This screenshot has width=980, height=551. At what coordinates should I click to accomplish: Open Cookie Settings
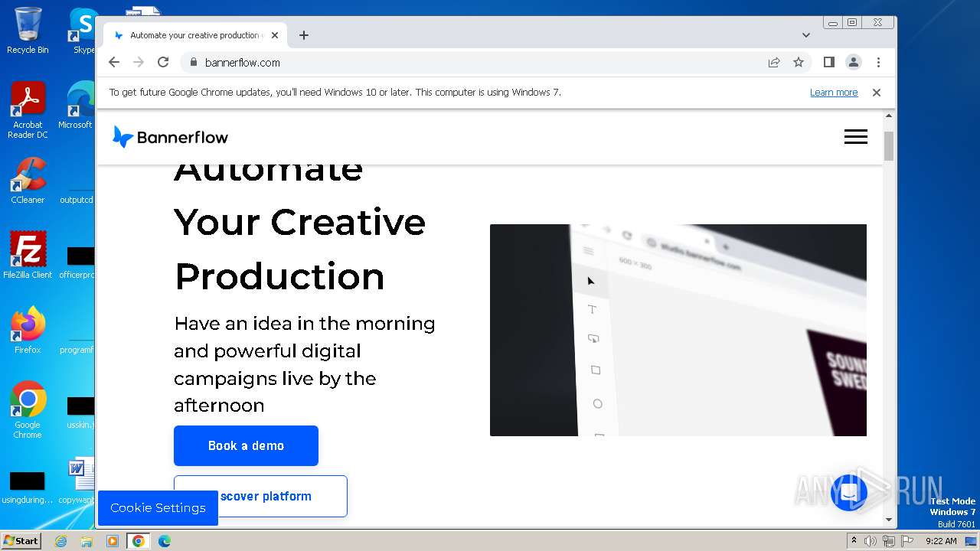(x=158, y=508)
